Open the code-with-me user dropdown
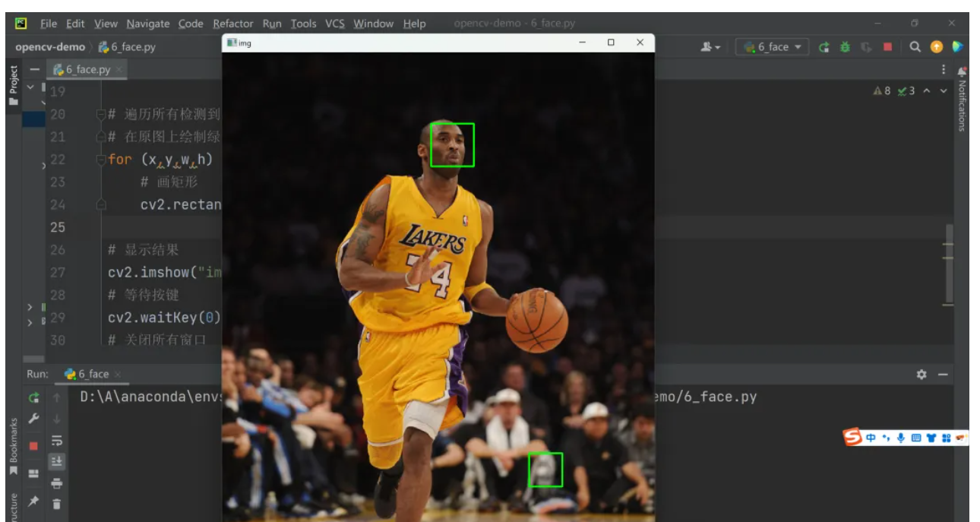This screenshot has width=980, height=522. coord(710,47)
